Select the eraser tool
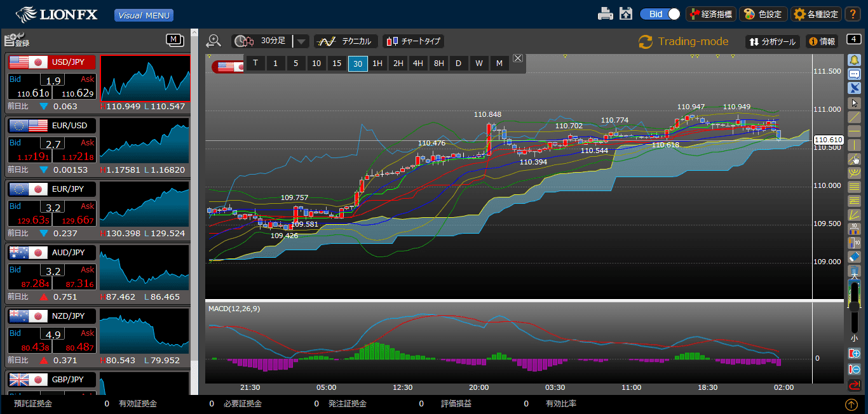This screenshot has width=868, height=414. [x=854, y=257]
